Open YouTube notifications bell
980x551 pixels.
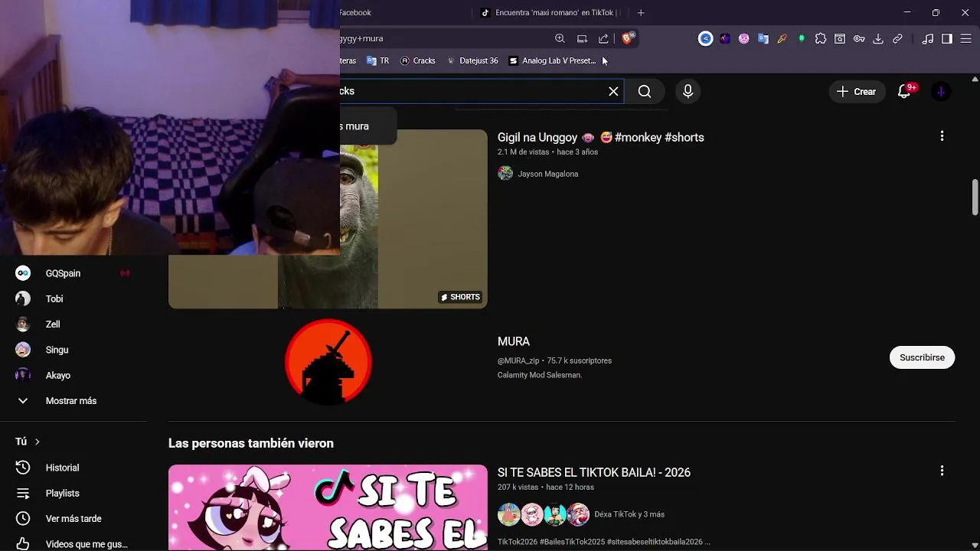[x=905, y=91]
